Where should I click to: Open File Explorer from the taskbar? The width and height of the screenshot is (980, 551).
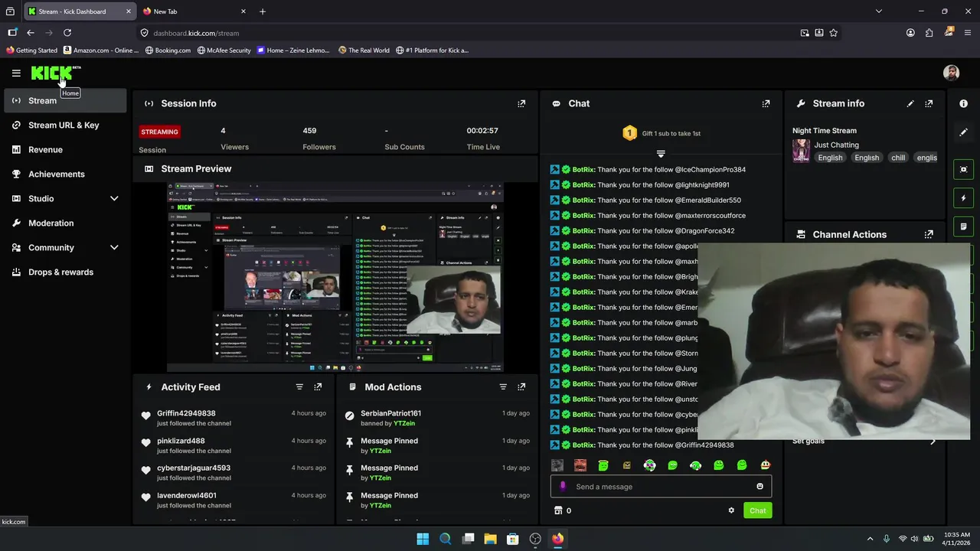(490, 539)
